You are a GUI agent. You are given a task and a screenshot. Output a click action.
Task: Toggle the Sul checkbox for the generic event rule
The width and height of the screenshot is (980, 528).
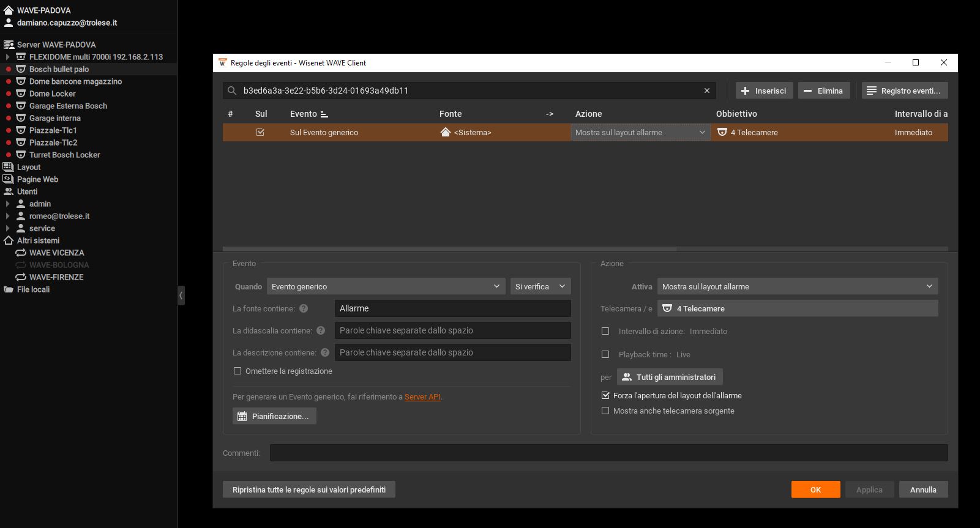260,132
